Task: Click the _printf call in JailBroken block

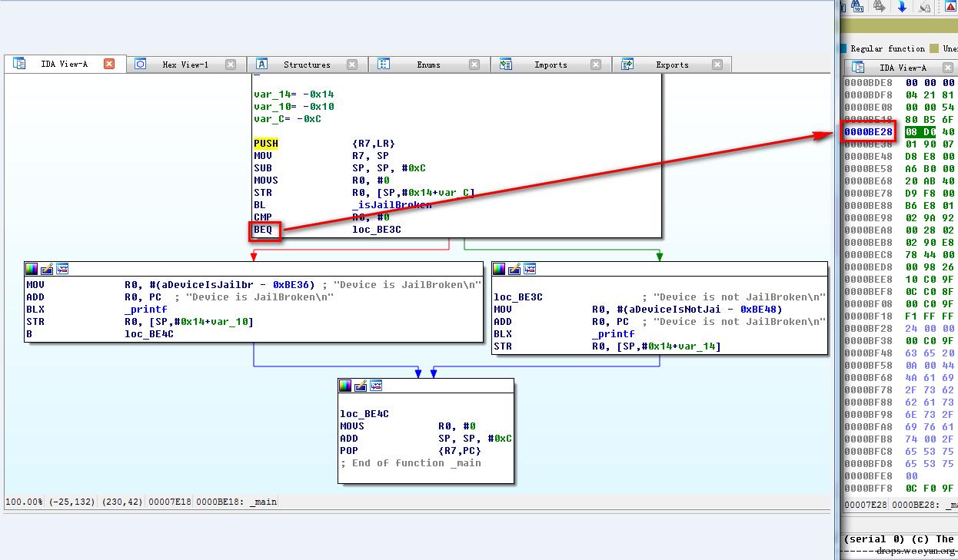Action: [145, 310]
